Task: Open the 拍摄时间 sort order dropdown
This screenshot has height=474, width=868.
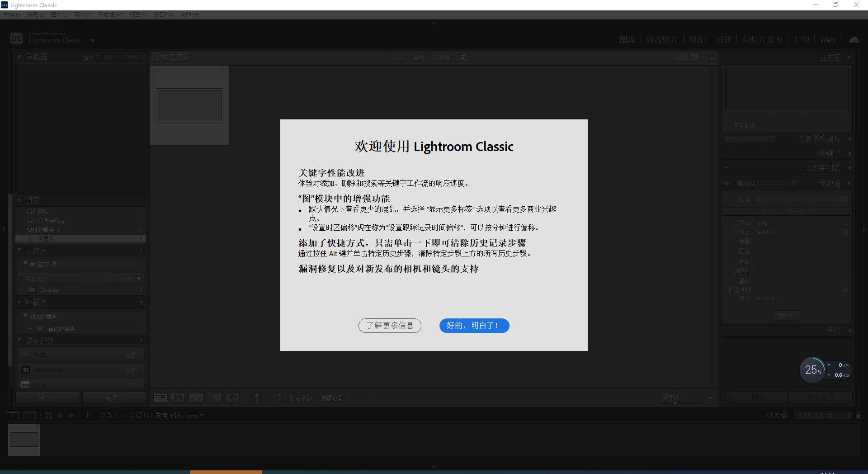Action: (x=335, y=398)
